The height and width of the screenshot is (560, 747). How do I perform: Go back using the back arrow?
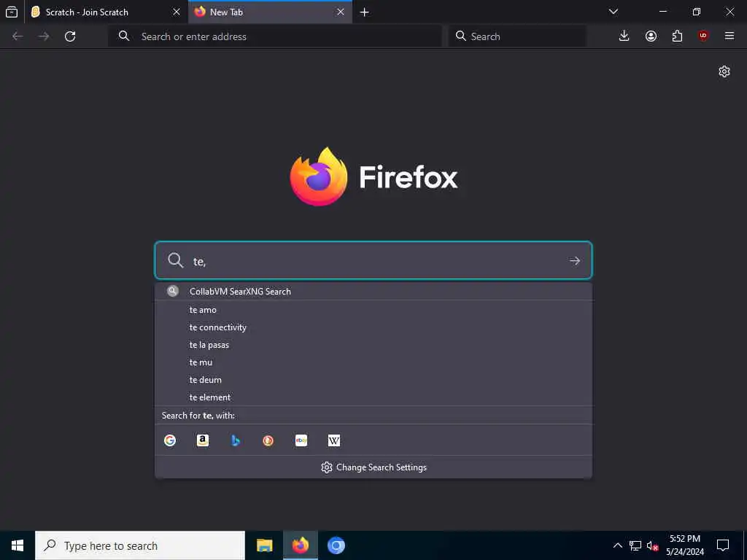[x=18, y=36]
